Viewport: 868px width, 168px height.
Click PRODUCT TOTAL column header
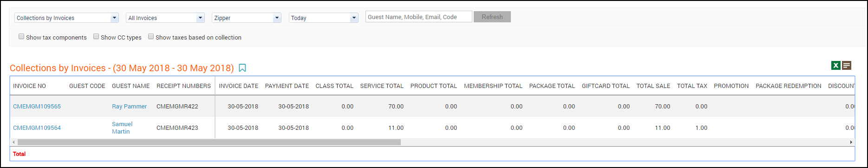pyautogui.click(x=434, y=86)
